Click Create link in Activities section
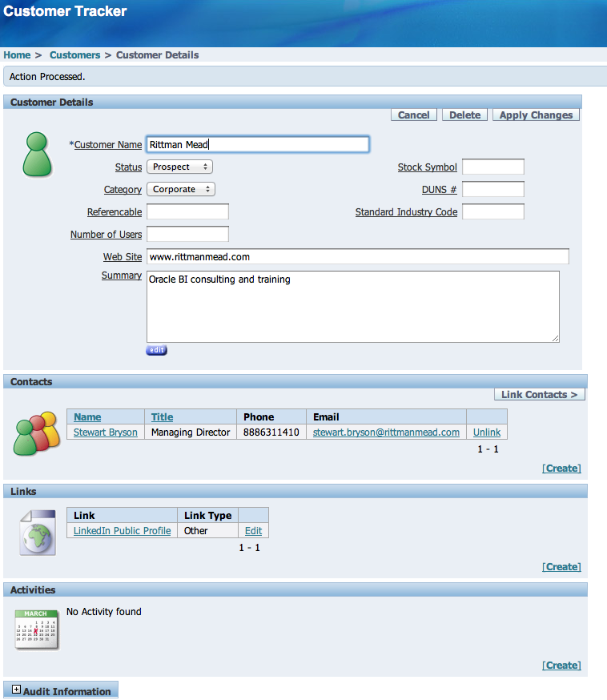Screen dimensions: 607x700 point(561,666)
